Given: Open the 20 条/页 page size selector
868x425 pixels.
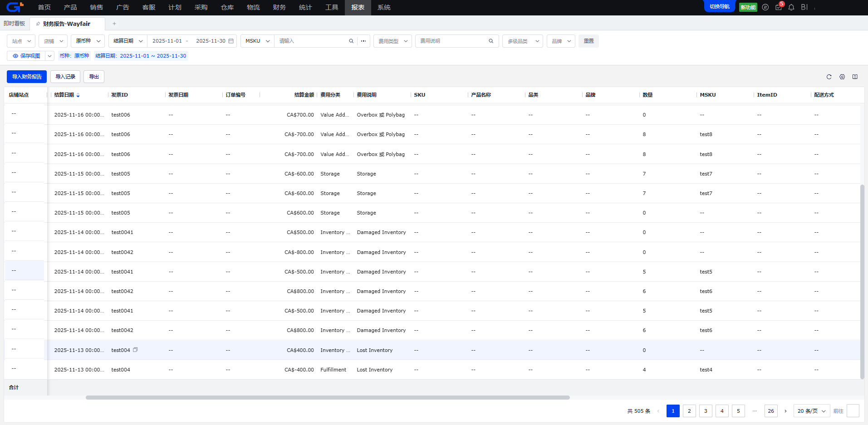Looking at the screenshot, I should pyautogui.click(x=811, y=411).
